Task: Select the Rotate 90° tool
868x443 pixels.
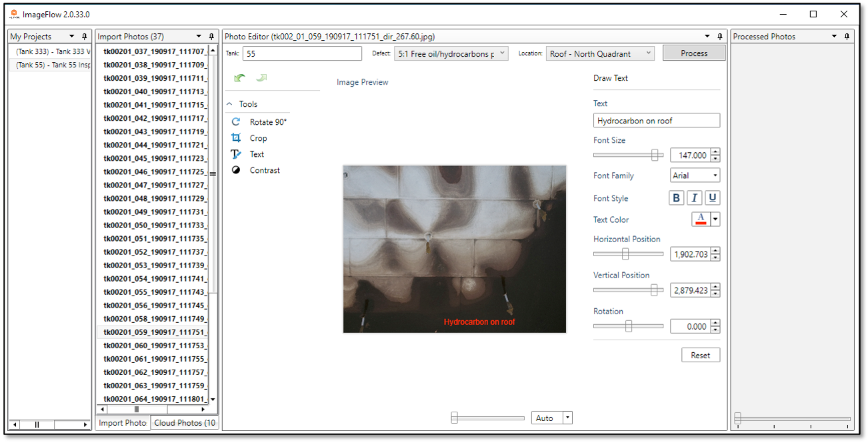Action: [x=267, y=122]
